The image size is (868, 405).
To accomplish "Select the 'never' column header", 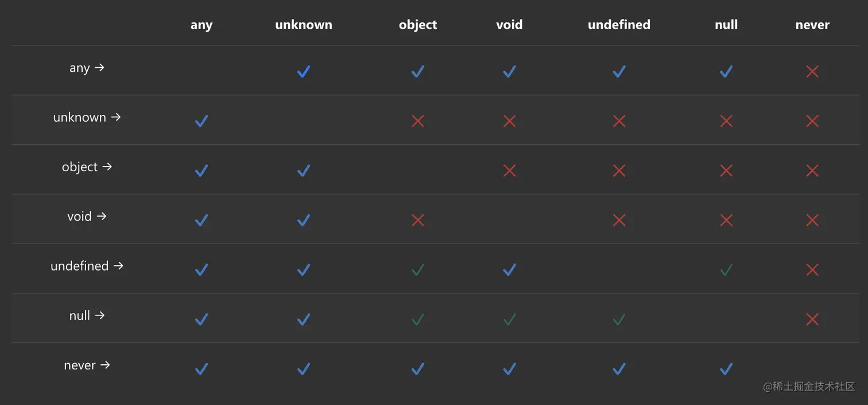I will click(x=812, y=25).
